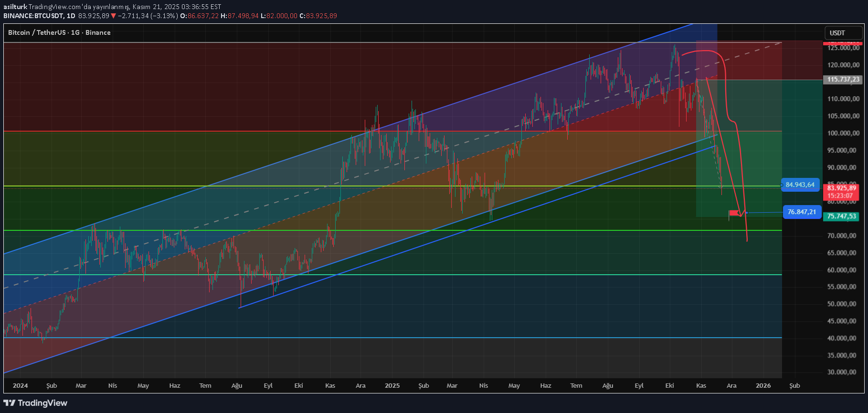Click the 100.000,00 level on the price axis
The image size is (868, 413).
[x=843, y=133]
